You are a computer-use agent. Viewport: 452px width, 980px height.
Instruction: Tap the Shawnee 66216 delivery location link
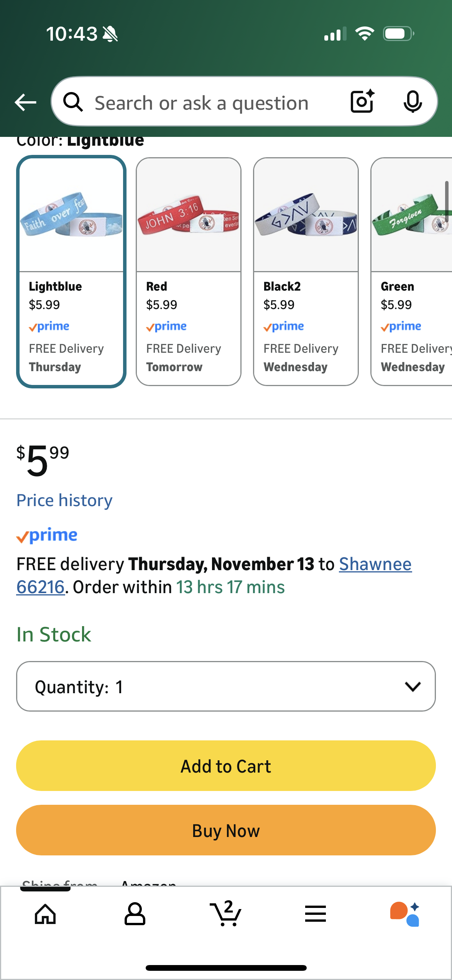tap(375, 564)
